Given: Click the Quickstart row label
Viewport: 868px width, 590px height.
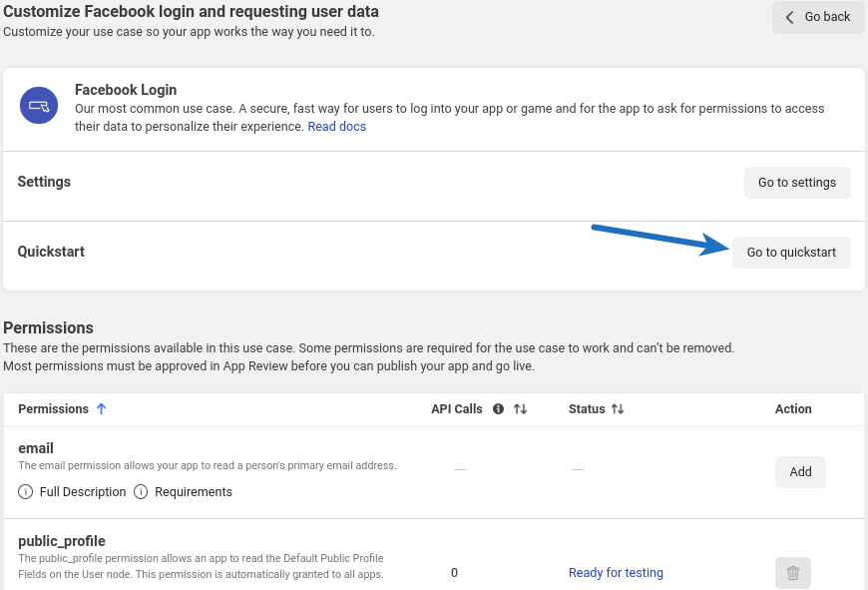Looking at the screenshot, I should (x=51, y=252).
